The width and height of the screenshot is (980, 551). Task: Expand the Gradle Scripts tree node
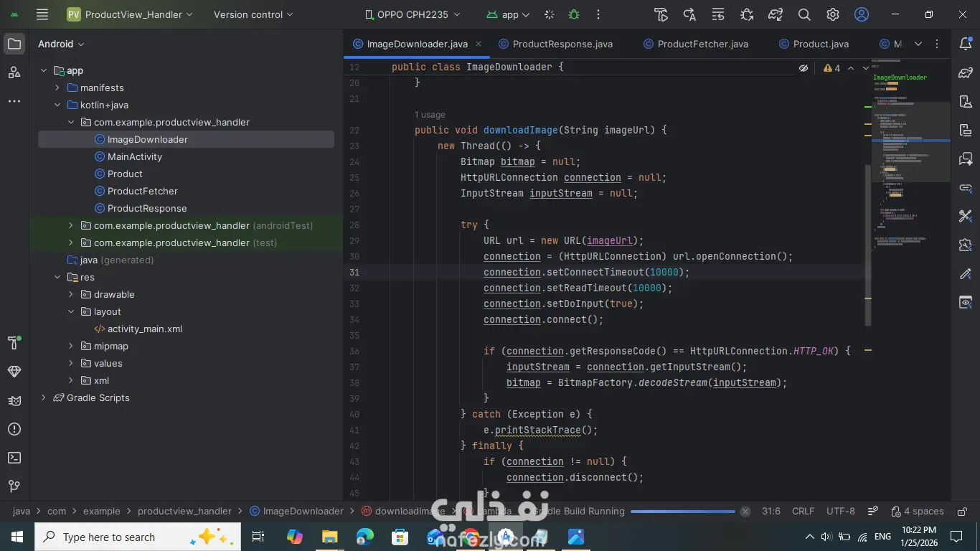coord(44,397)
